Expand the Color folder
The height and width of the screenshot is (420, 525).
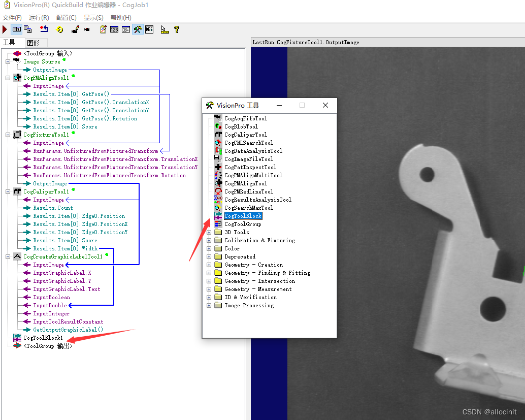coord(209,248)
